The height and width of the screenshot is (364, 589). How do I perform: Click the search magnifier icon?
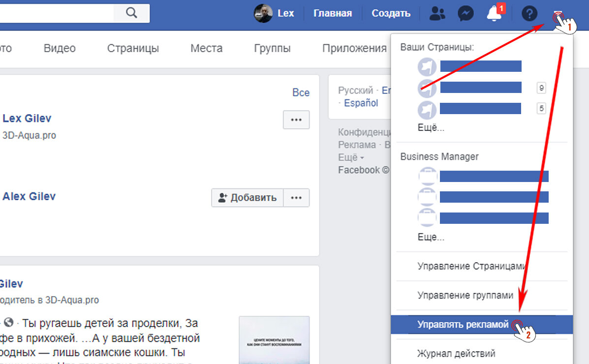click(130, 13)
